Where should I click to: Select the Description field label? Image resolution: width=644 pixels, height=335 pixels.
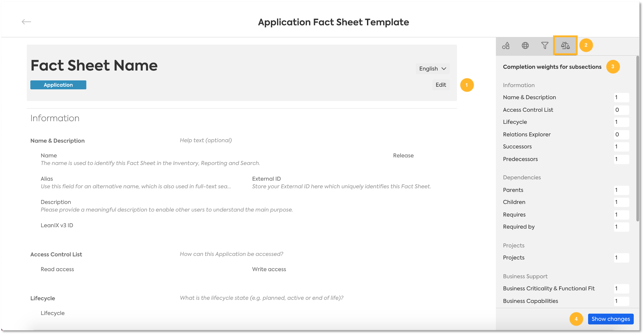point(56,202)
